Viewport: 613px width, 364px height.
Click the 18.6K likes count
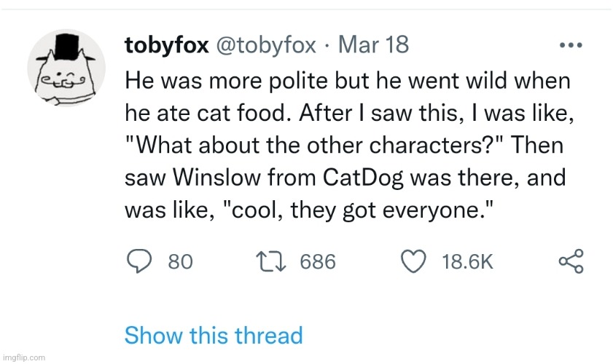467,262
